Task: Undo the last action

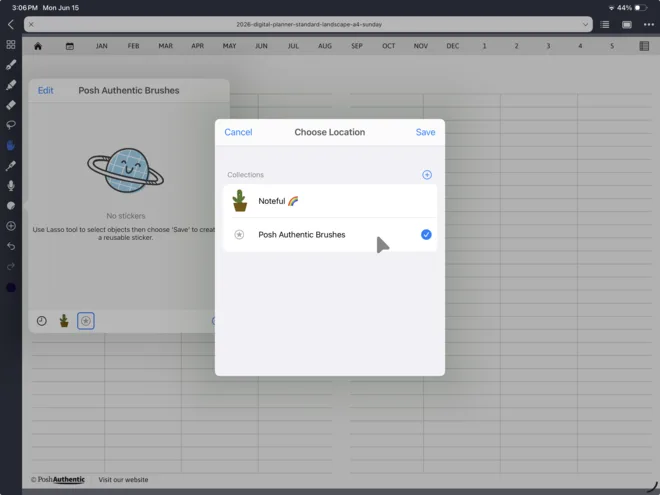Action: (11, 246)
